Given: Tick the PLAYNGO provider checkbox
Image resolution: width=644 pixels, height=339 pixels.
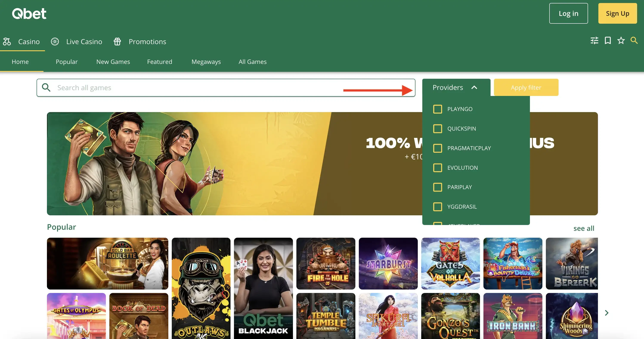Looking at the screenshot, I should coord(438,109).
